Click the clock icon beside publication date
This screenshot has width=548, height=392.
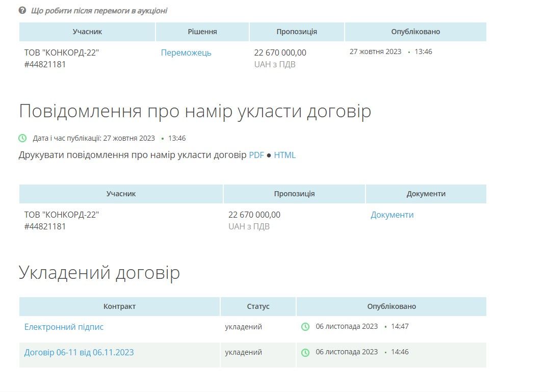21,138
